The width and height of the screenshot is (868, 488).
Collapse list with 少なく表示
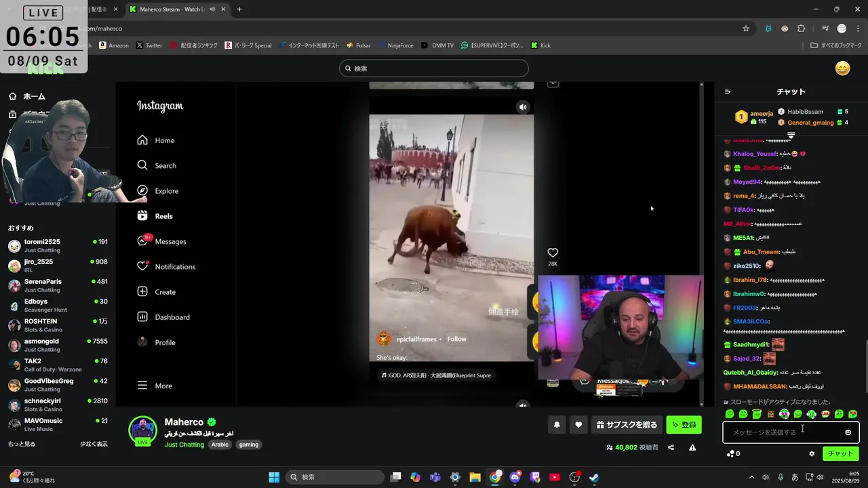94,444
